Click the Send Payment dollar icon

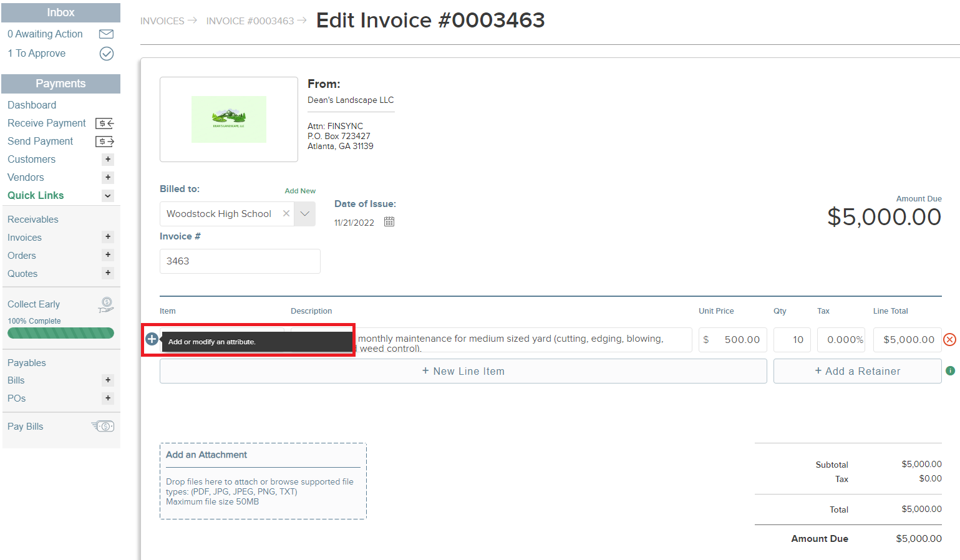click(105, 142)
